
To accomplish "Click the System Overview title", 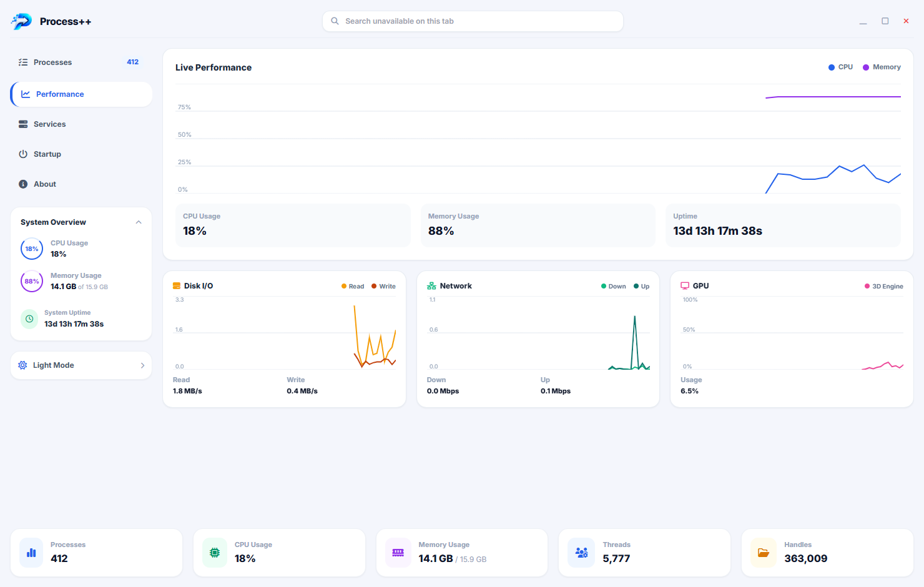I will [53, 222].
